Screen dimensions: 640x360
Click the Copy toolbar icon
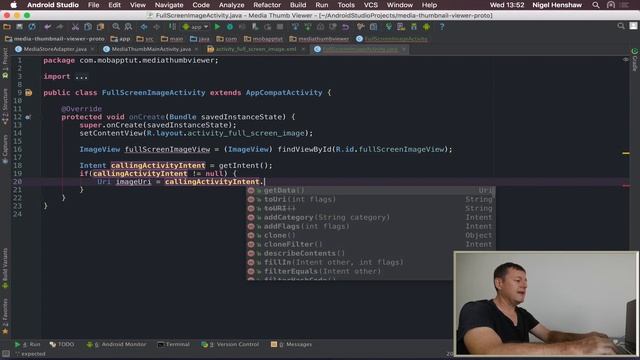[88, 27]
